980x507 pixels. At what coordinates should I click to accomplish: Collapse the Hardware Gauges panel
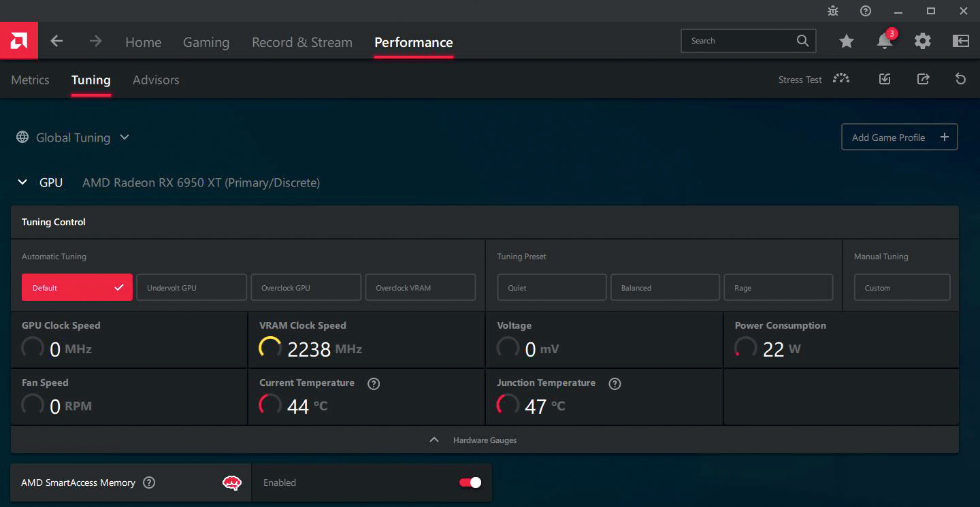(484, 440)
